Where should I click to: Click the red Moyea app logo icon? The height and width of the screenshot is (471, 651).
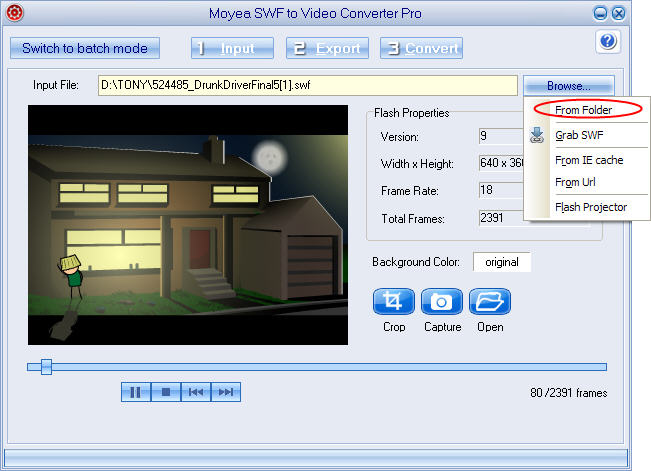point(15,12)
